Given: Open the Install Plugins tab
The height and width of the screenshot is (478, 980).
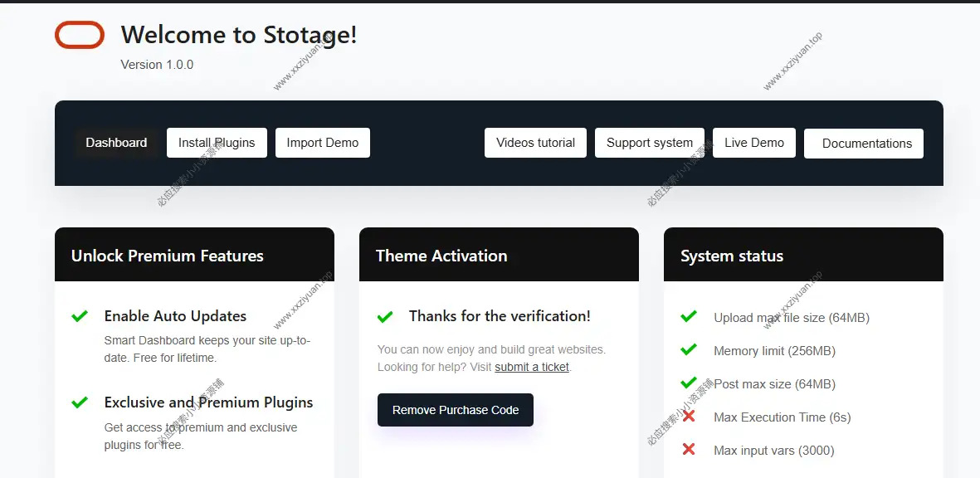Looking at the screenshot, I should 217,143.
